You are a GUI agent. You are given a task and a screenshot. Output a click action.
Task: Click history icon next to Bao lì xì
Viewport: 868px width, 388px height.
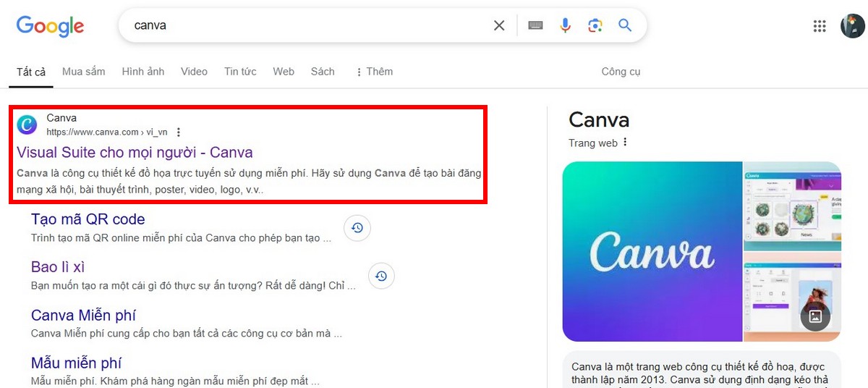pos(382,276)
